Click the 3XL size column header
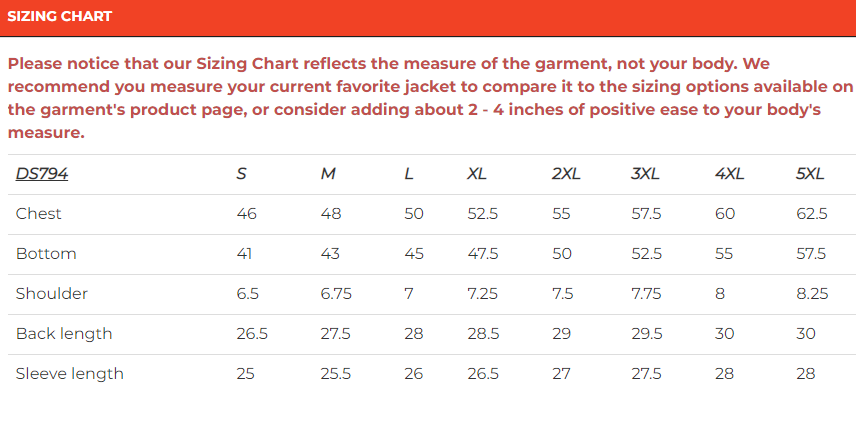Image resolution: width=856 pixels, height=421 pixels. pos(645,174)
